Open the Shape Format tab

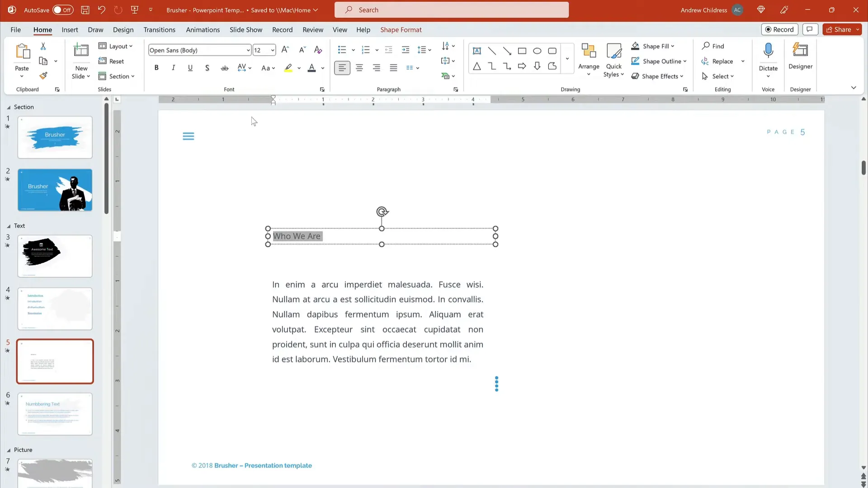pos(401,29)
